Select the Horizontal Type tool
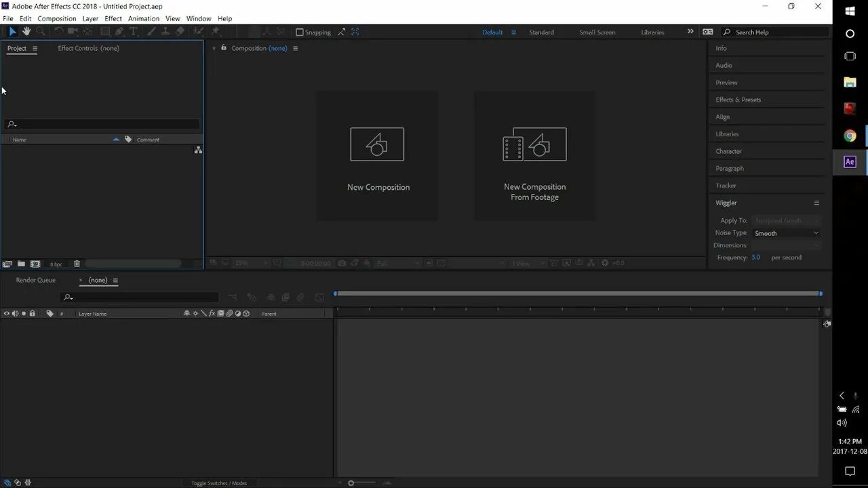 (134, 31)
